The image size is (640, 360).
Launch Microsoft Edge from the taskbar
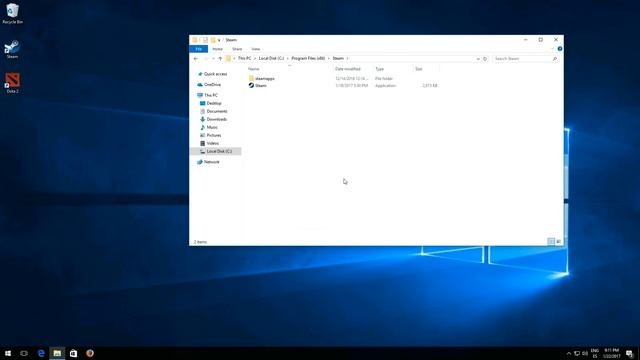point(41,353)
